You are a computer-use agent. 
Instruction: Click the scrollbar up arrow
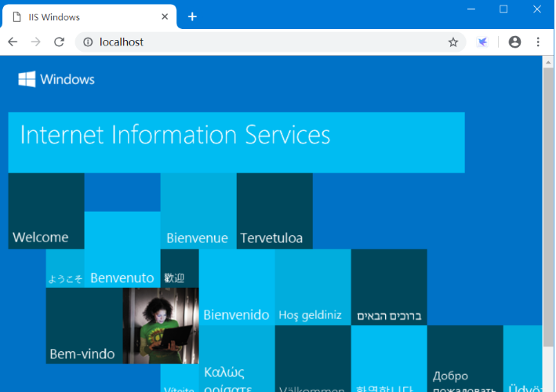tap(548, 63)
